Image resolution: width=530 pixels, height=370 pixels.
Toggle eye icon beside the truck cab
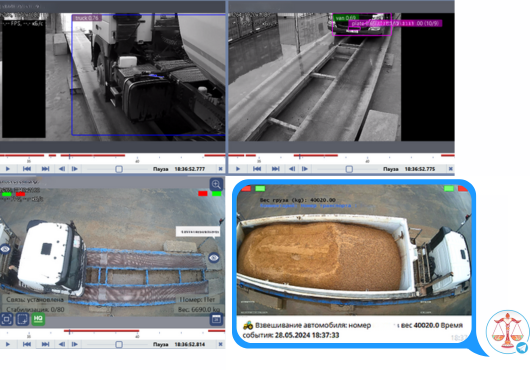tap(5, 249)
